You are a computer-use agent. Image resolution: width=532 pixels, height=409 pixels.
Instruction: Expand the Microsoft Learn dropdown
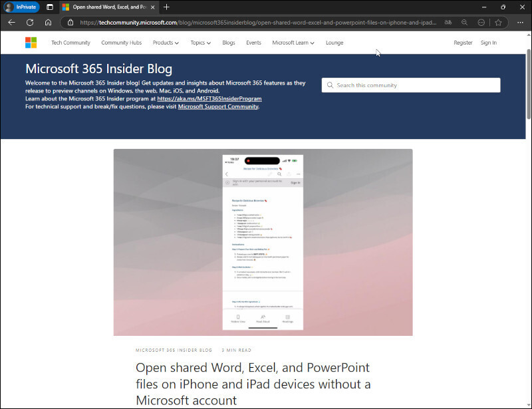coord(293,43)
